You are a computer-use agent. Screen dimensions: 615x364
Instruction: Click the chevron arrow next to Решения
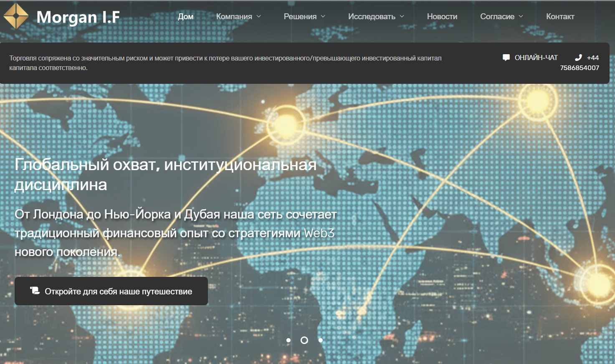click(x=322, y=17)
